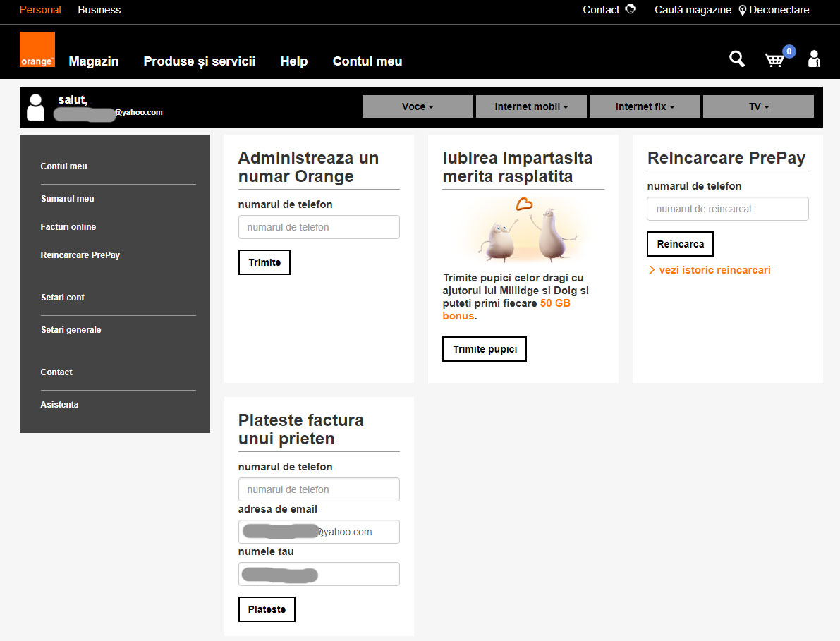Click the Reincarca button

(681, 244)
